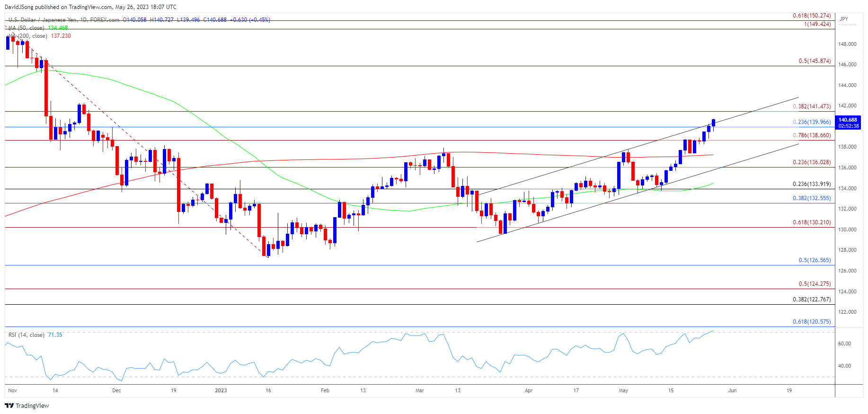868x414 pixels.
Task: Click the U.S. Dollar / Japanese Yen symbol title
Action: point(64,20)
